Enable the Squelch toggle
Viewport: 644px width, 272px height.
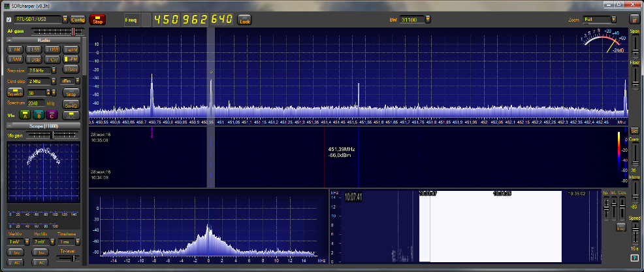(15, 93)
